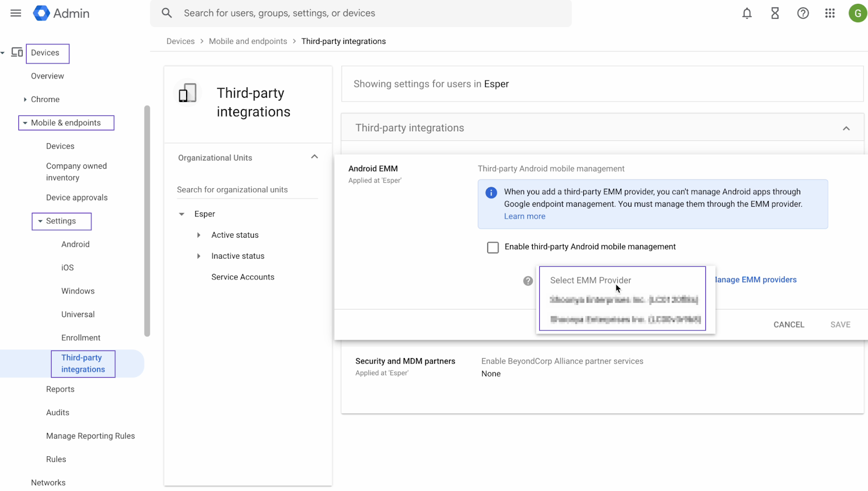Click the organizational units search field
868x491 pixels.
(x=232, y=189)
